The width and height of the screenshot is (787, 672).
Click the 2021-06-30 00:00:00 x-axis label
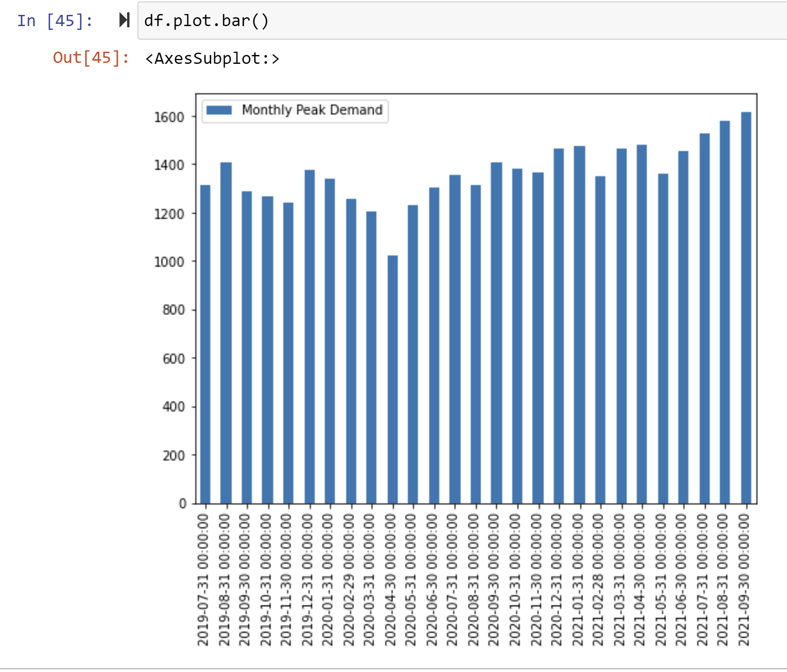[681, 580]
